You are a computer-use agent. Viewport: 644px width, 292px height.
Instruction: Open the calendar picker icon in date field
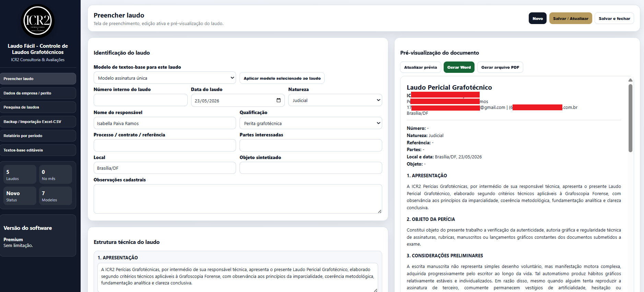(x=279, y=100)
